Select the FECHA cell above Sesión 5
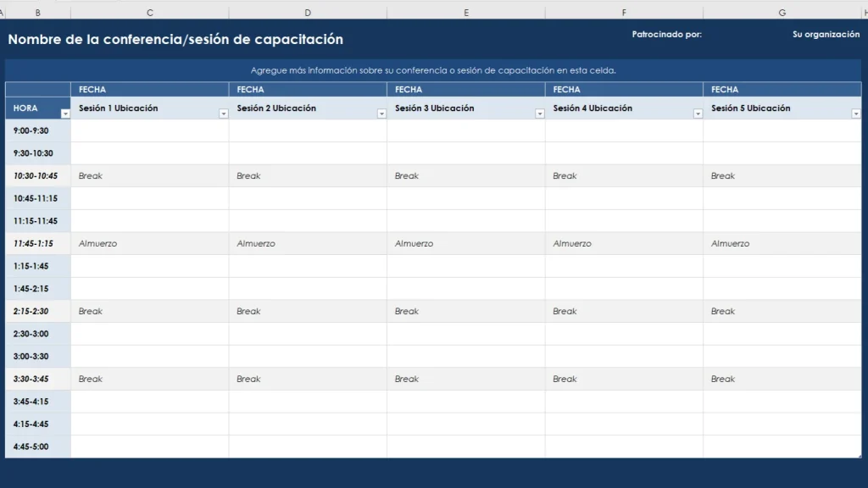This screenshot has width=868, height=488. coord(782,89)
